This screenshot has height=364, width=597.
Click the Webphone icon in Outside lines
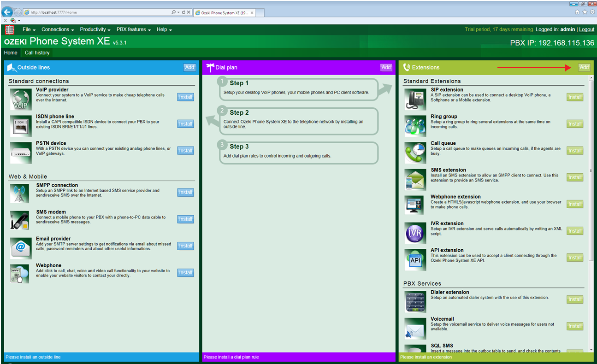[x=20, y=274]
